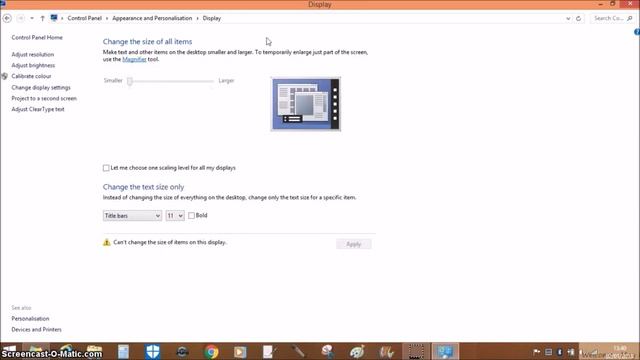Open Calibrate colour

(31, 76)
